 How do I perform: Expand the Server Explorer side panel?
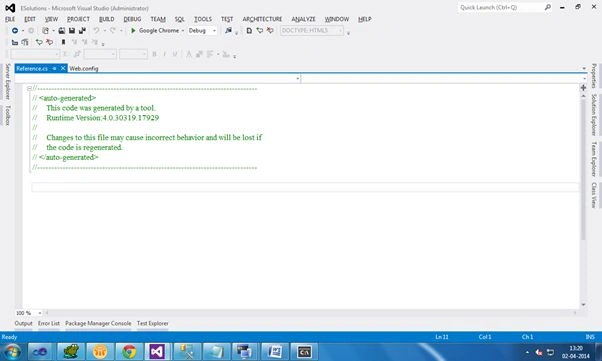click(7, 81)
